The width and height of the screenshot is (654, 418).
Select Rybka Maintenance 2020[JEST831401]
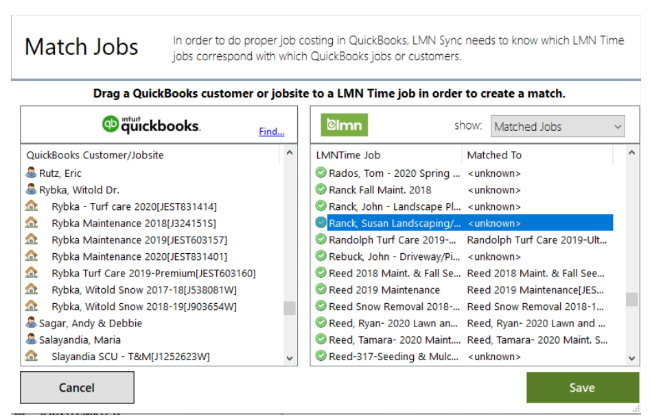[x=139, y=257]
